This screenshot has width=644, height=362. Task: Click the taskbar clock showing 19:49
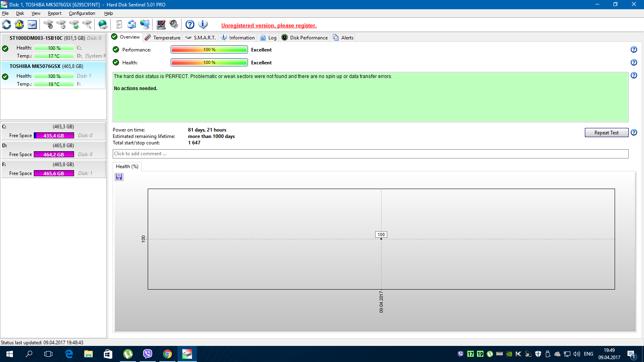coord(609,354)
